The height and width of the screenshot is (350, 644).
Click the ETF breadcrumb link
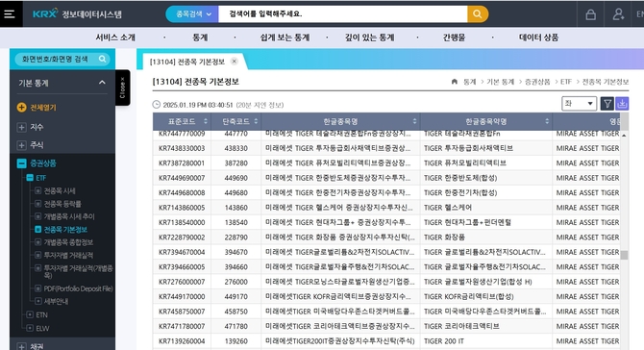[566, 82]
